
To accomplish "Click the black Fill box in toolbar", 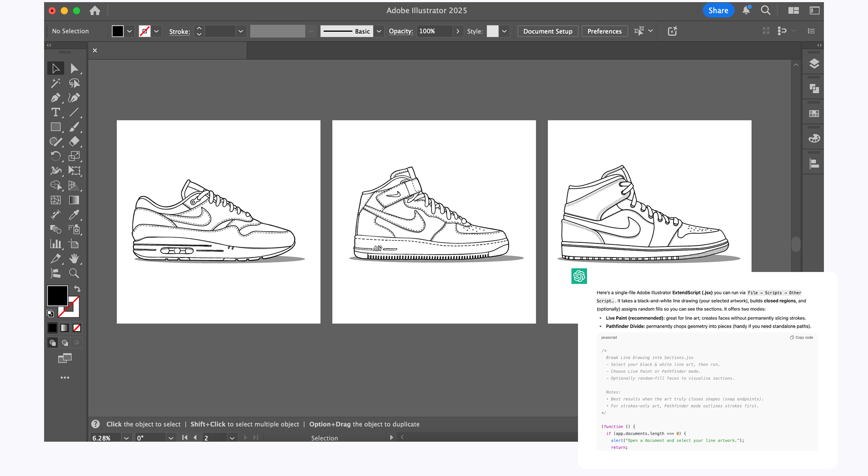I will pos(57,296).
